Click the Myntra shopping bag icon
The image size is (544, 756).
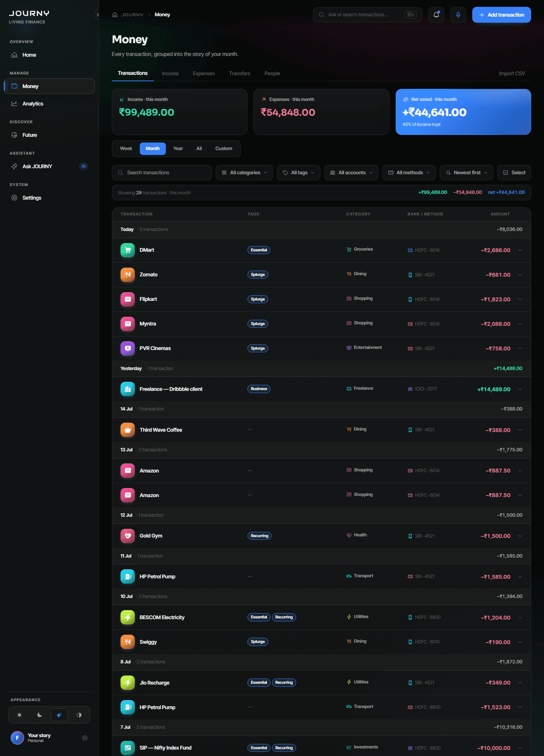(x=128, y=324)
